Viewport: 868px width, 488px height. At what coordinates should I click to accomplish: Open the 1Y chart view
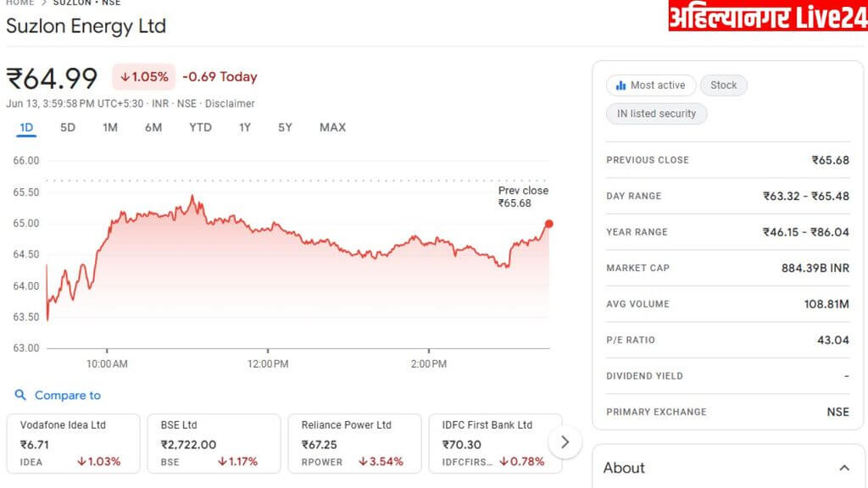(245, 128)
